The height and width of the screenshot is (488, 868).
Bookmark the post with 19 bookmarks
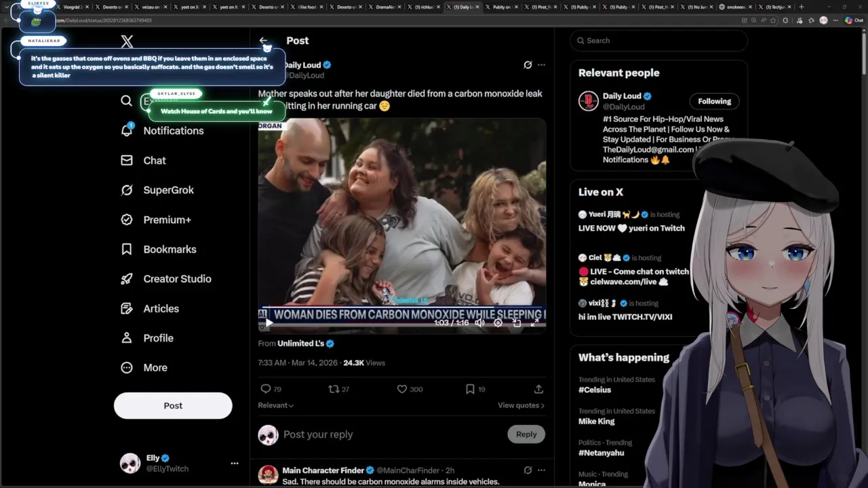[x=470, y=389]
